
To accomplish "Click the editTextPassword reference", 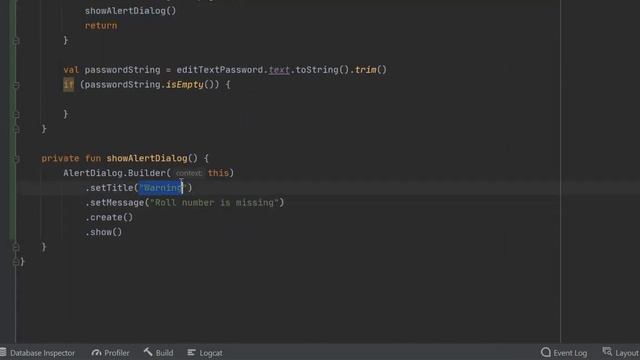I will [x=220, y=70].
